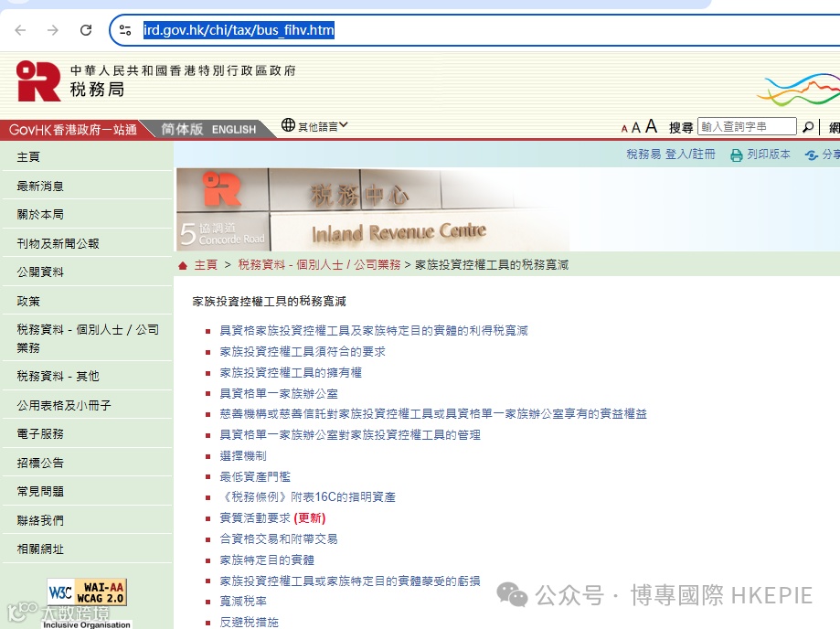Click 中華人民共和國香港特別行政區政府 header text
This screenshot has height=629, width=840.
pos(183,70)
